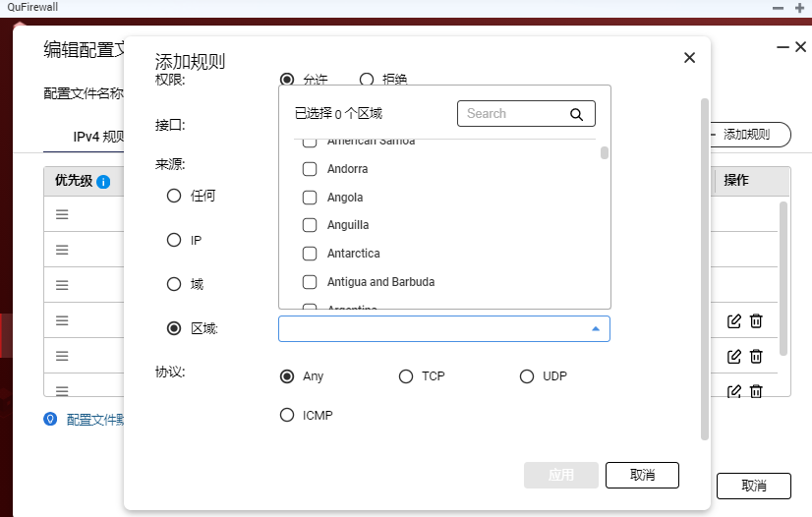The width and height of the screenshot is (812, 517).
Task: Click 取消 in the add rule dialog
Action: click(642, 475)
